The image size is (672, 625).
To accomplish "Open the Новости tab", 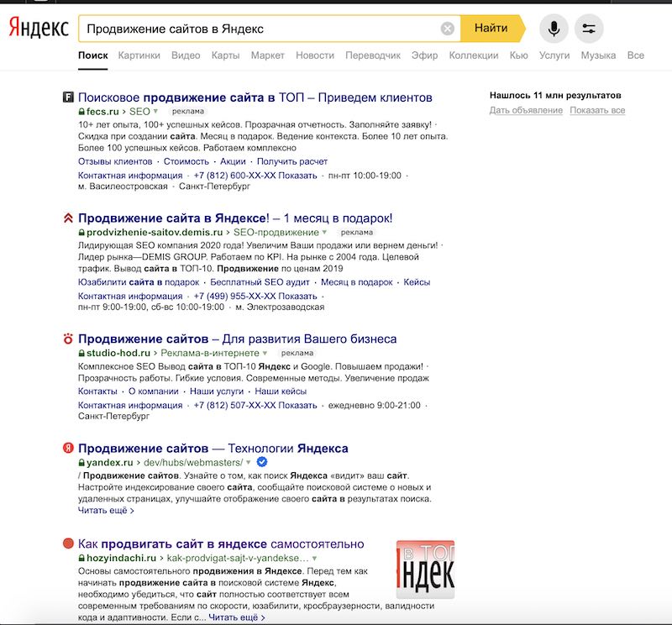I will coord(315,55).
